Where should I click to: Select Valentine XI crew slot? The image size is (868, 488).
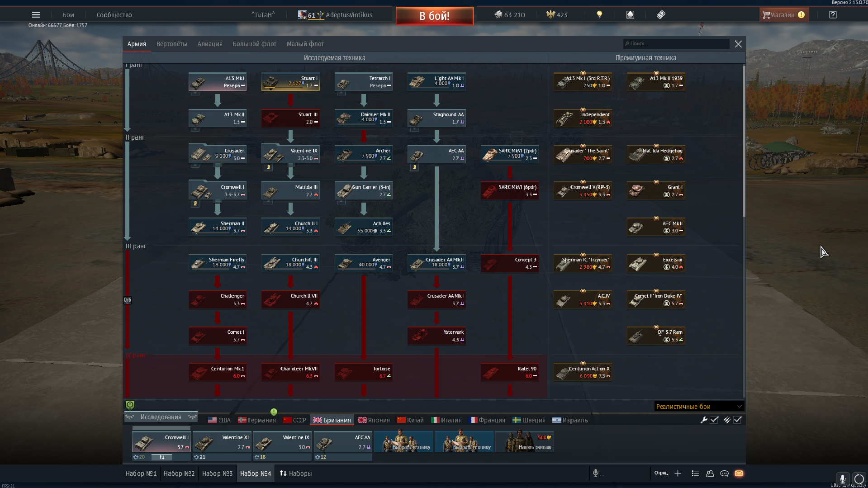point(222,442)
